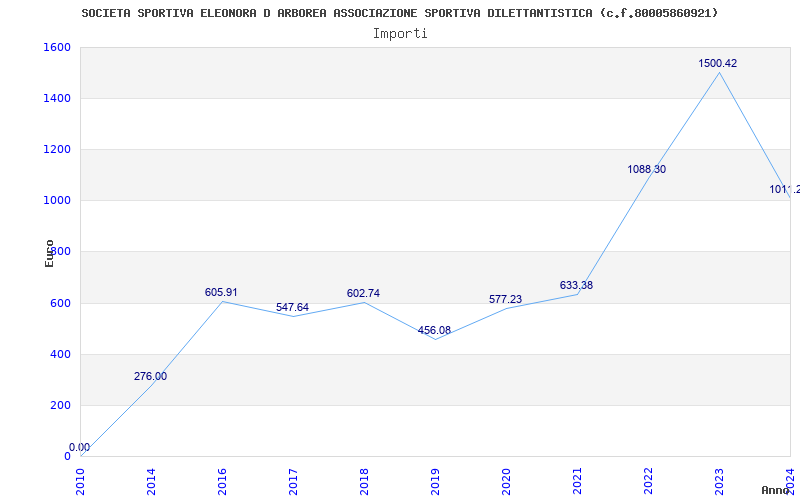The height and width of the screenshot is (500, 800).
Task: Select the y-axis tick 1000
Action: [57, 201]
